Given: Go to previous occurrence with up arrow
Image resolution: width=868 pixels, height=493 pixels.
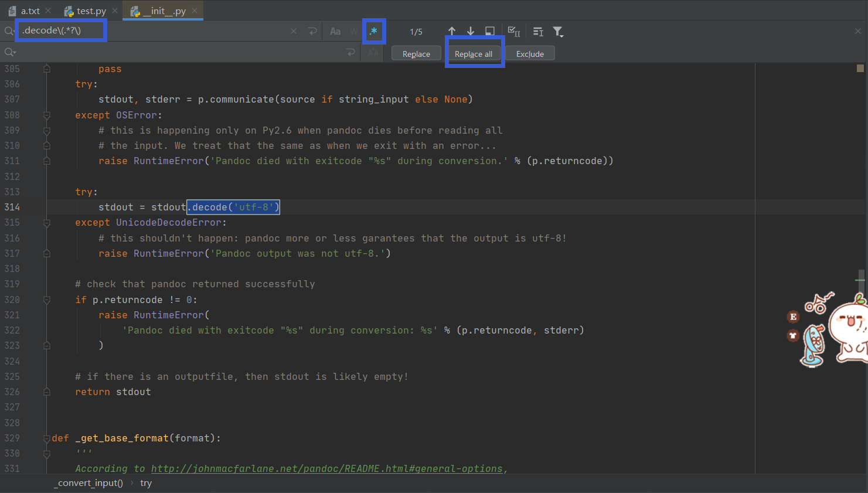Looking at the screenshot, I should click(452, 31).
